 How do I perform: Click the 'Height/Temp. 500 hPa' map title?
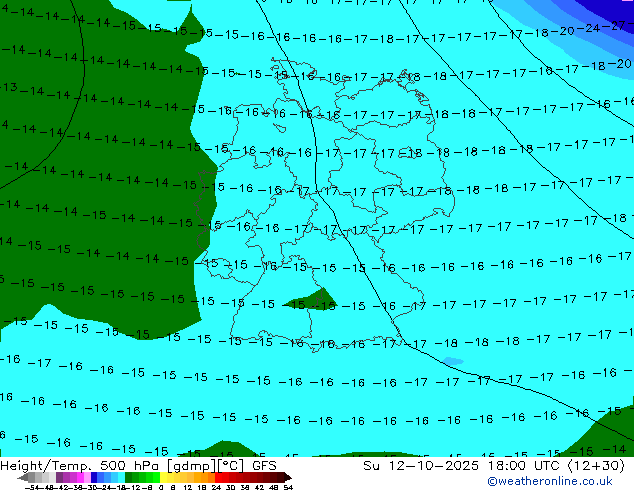click(82, 466)
